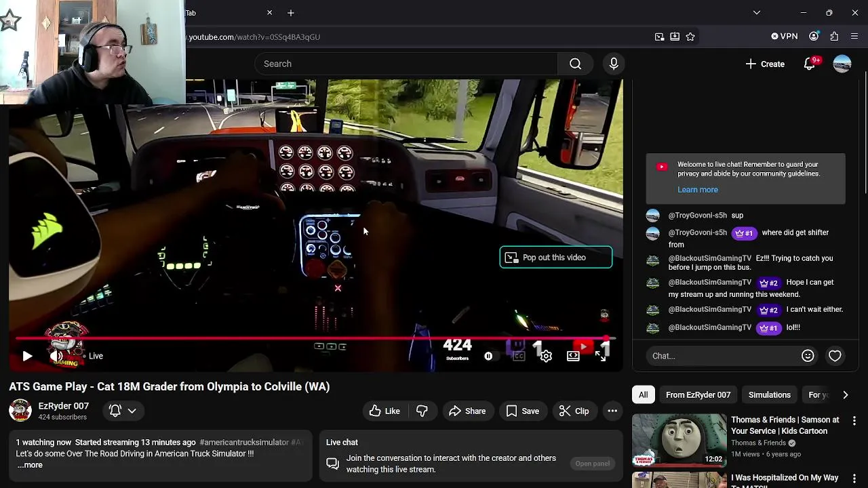Click Pop out this video button
Screen dimensions: 868x488
click(556, 258)
